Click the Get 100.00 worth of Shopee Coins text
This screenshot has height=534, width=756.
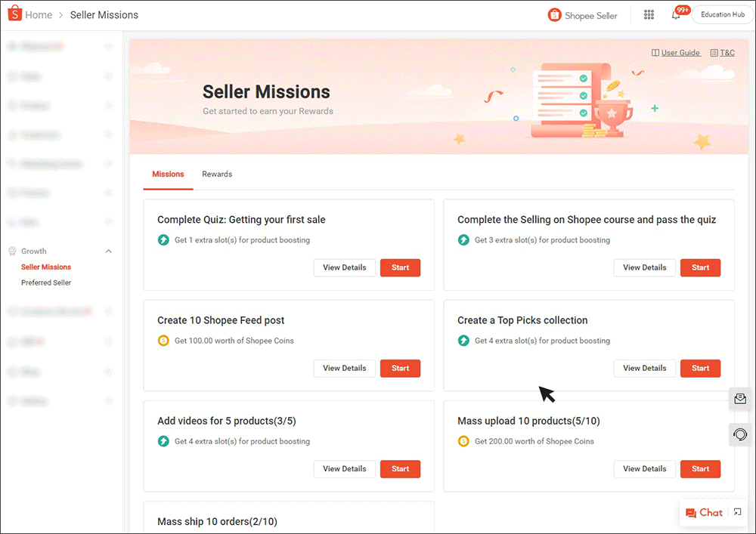point(234,341)
